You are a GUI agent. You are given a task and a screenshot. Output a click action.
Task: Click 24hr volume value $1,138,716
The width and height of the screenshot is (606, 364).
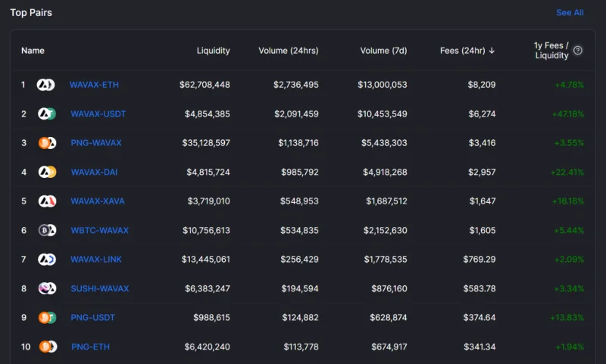[x=298, y=143]
